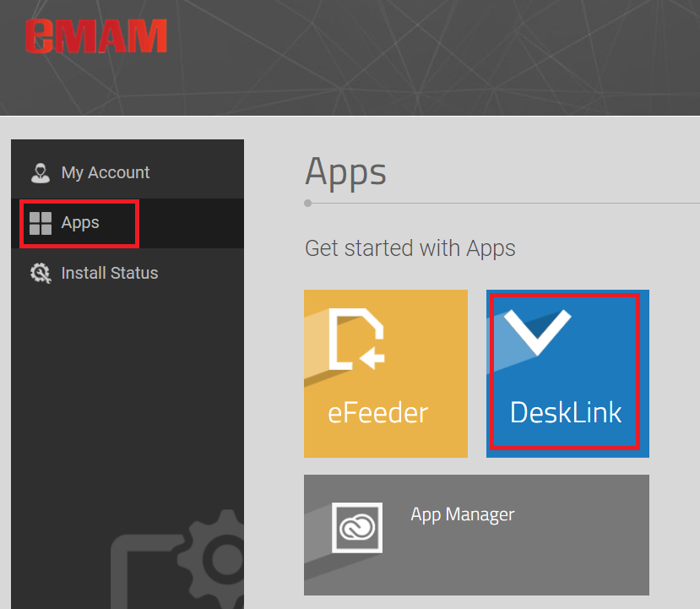Click 'Get started with Apps' text
Viewport: 700px width, 609px height.
(x=410, y=248)
